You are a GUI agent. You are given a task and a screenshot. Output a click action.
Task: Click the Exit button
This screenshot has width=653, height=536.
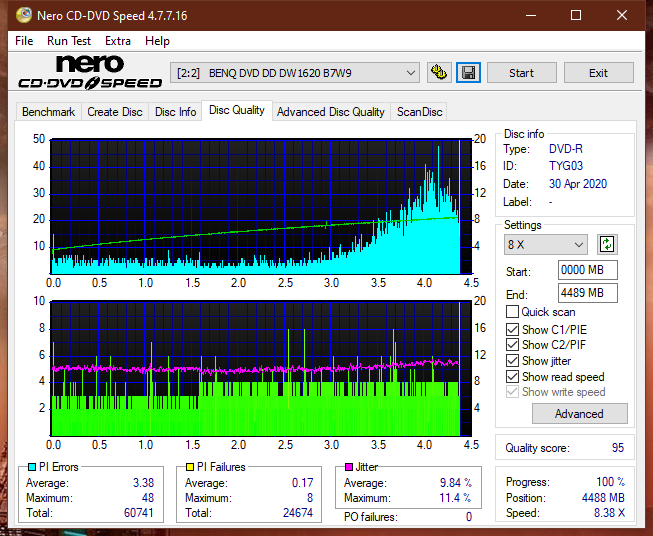click(598, 73)
